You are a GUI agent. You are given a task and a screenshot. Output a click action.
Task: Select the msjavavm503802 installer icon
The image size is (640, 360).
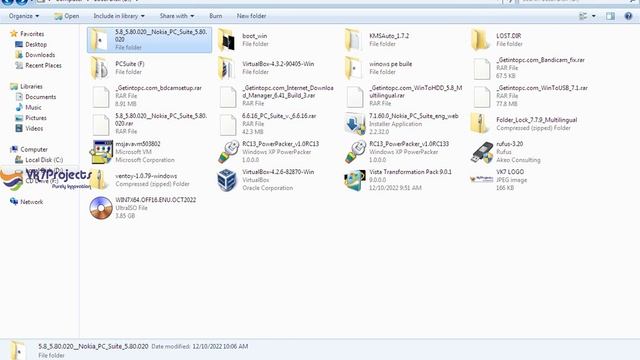click(101, 152)
